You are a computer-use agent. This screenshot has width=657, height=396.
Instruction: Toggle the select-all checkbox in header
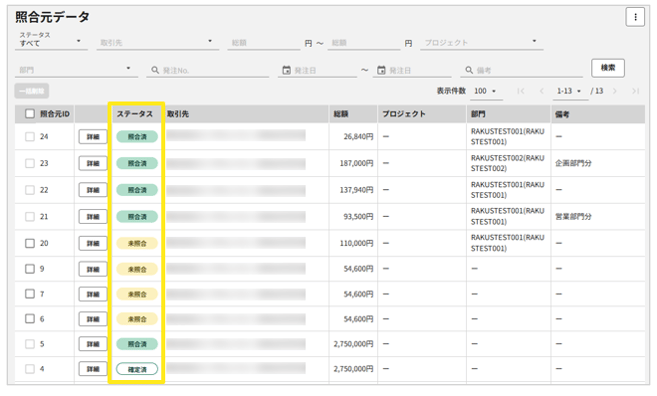[30, 114]
